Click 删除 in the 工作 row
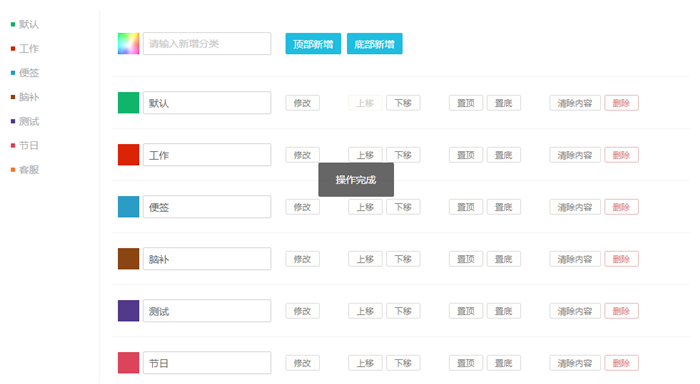The height and width of the screenshot is (384, 700). click(x=621, y=155)
